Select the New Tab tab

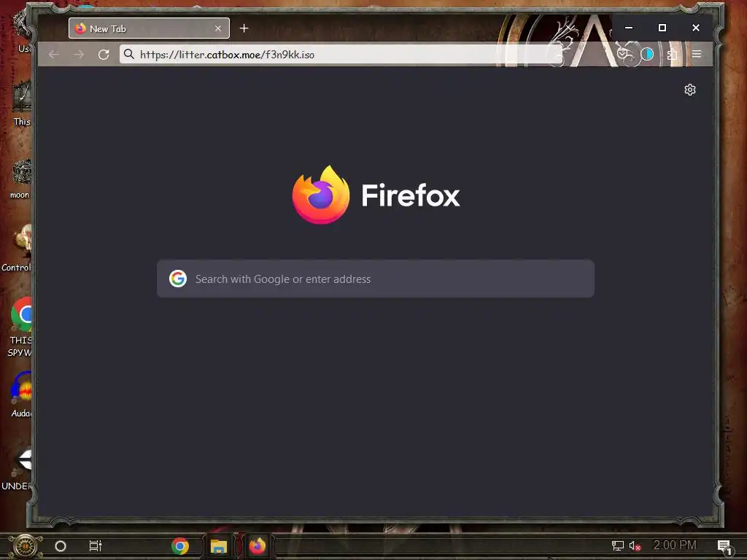[149, 28]
